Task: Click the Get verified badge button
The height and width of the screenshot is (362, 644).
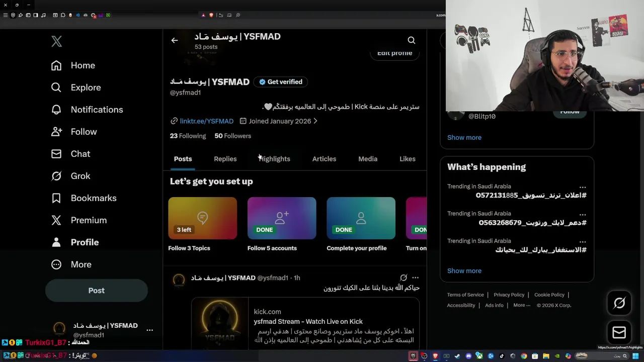Action: [281, 82]
